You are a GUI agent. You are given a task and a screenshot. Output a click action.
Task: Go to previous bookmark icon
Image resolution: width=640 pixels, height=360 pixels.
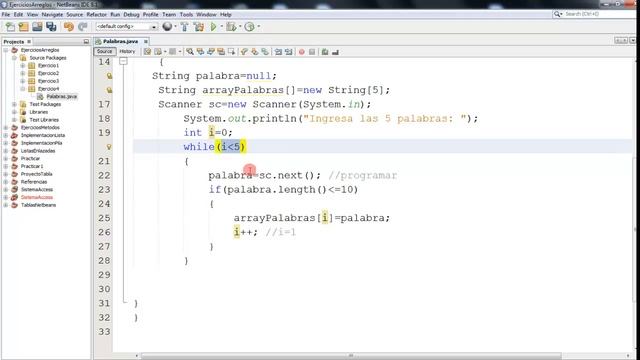[244, 52]
